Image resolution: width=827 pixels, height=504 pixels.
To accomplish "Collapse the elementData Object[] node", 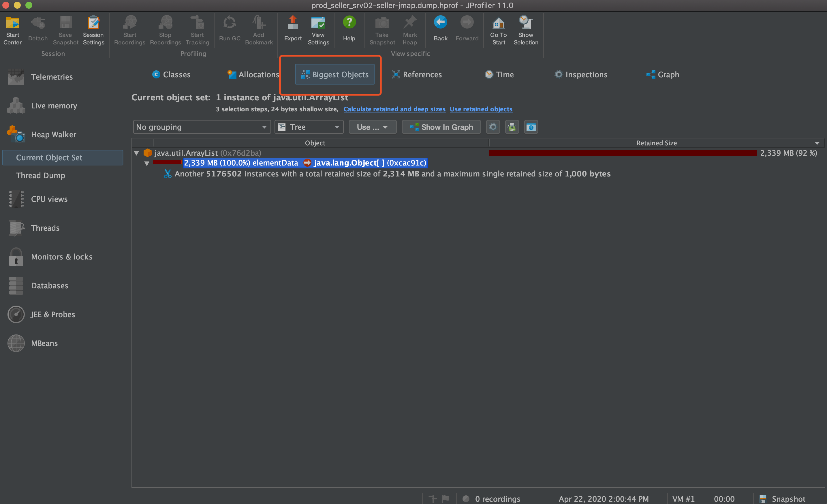I will (147, 163).
